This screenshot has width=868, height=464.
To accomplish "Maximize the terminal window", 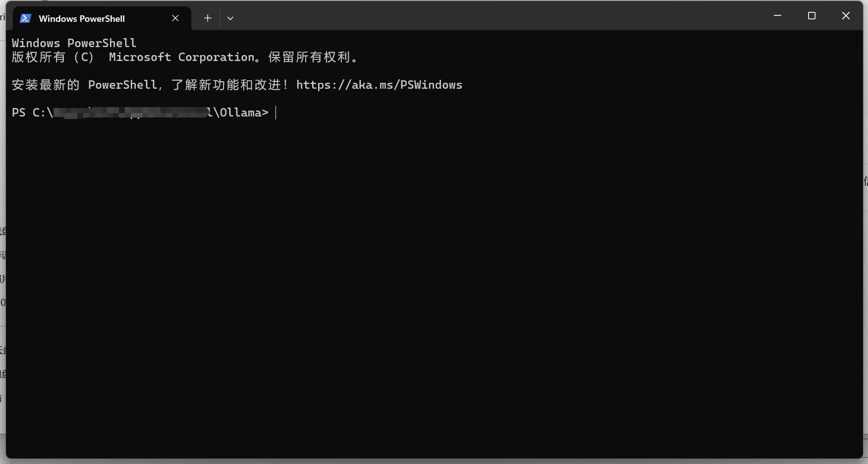I will pos(812,16).
